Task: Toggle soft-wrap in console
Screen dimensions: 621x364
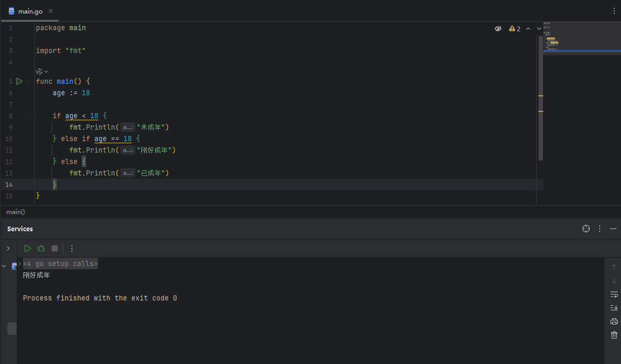Action: 614,294
